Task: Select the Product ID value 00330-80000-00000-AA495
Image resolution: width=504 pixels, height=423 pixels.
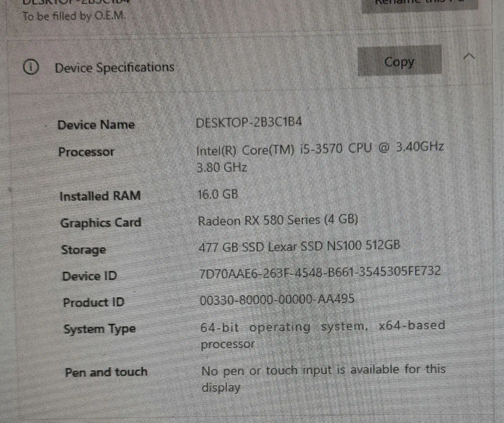Action: tap(277, 299)
